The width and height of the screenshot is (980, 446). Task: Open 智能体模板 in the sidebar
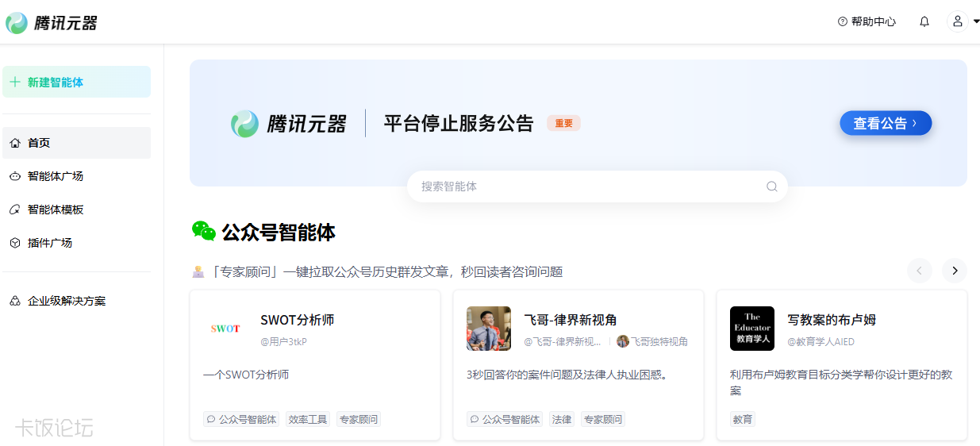[x=76, y=210]
